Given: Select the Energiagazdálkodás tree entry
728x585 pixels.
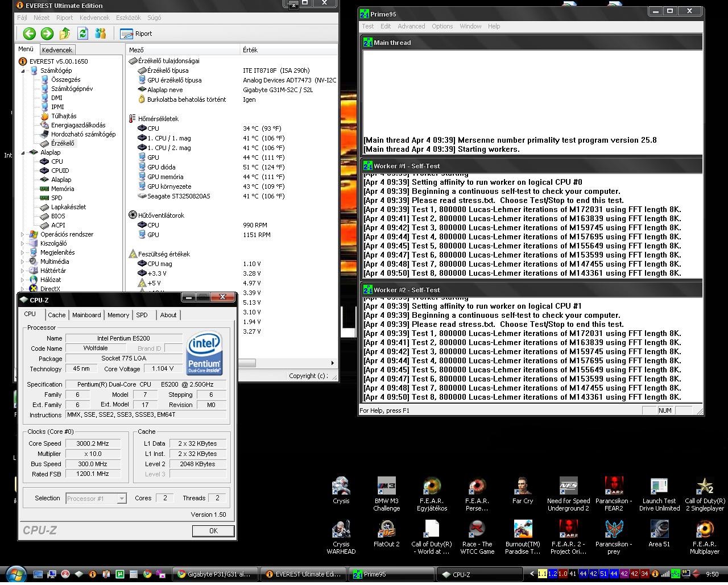Looking at the screenshot, I should click(x=78, y=125).
